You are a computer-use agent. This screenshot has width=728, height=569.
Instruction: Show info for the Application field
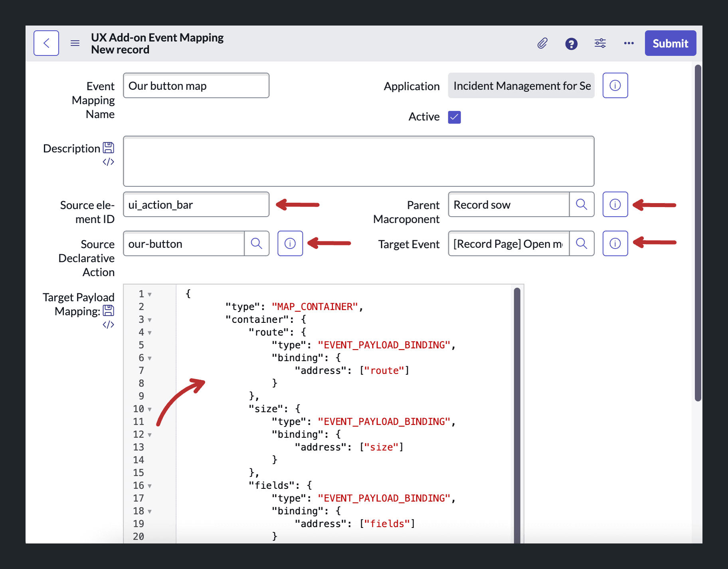[x=615, y=85]
